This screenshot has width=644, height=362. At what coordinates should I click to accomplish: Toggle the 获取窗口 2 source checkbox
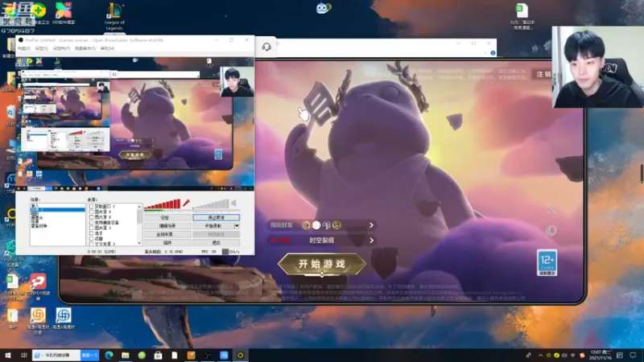coord(91,207)
